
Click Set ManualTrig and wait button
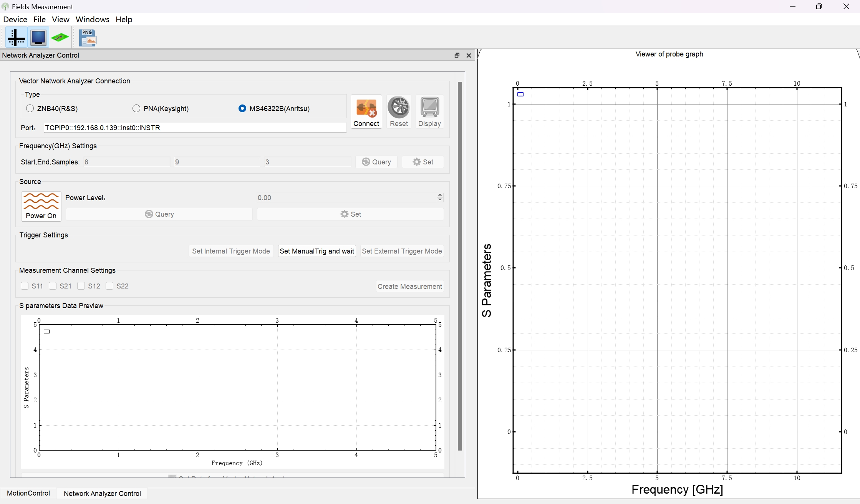[x=317, y=251]
